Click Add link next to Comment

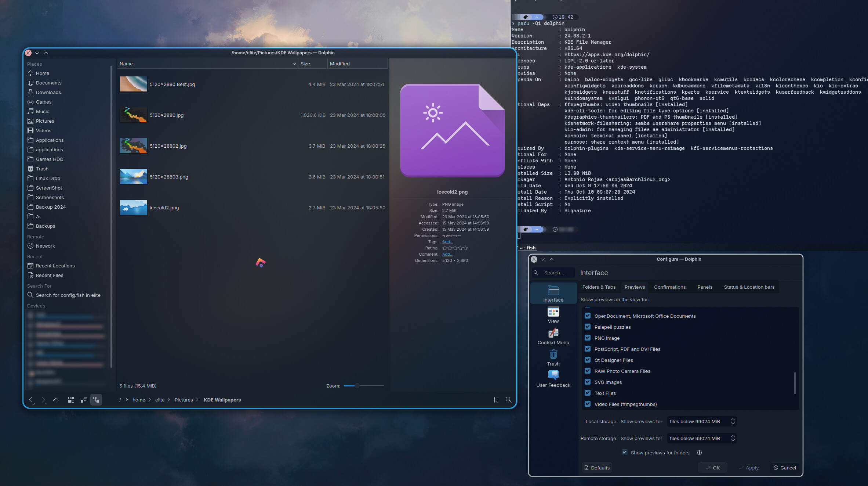[447, 254]
